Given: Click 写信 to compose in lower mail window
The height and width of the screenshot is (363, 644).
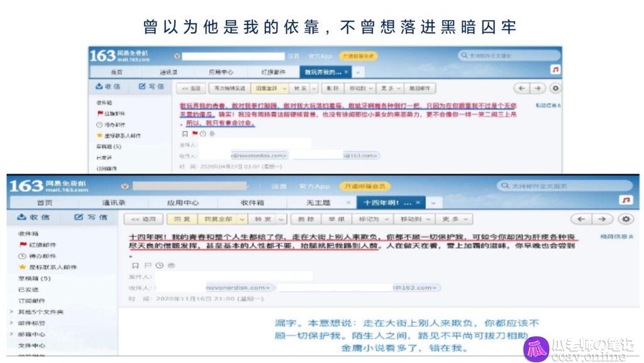Looking at the screenshot, I should 91,217.
